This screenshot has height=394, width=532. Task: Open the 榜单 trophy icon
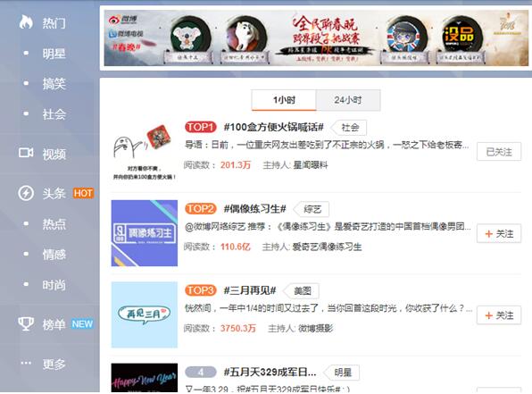click(x=26, y=323)
